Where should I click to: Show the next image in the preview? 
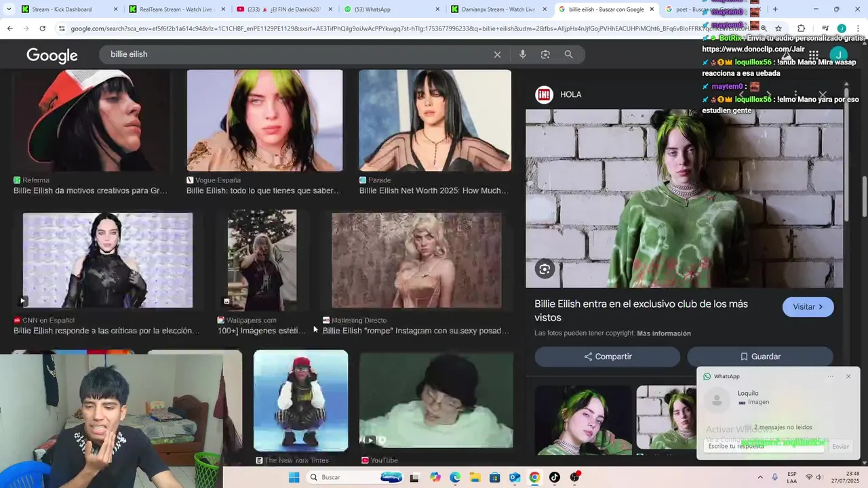[768, 95]
